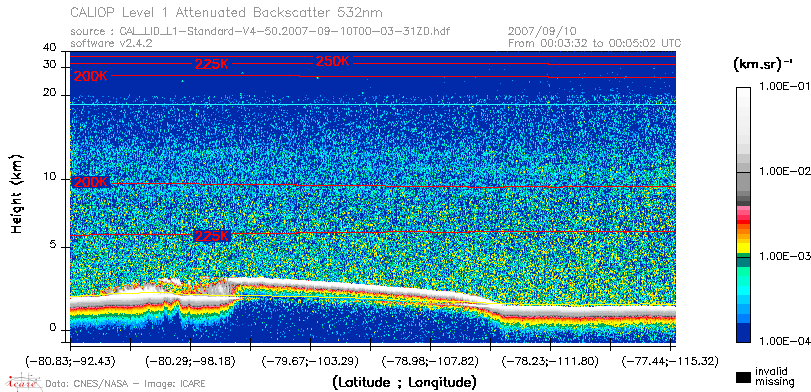Image resolution: width=811 pixels, height=392 pixels.
Task: Click the "invalid missing" legend text
Action: point(775,376)
